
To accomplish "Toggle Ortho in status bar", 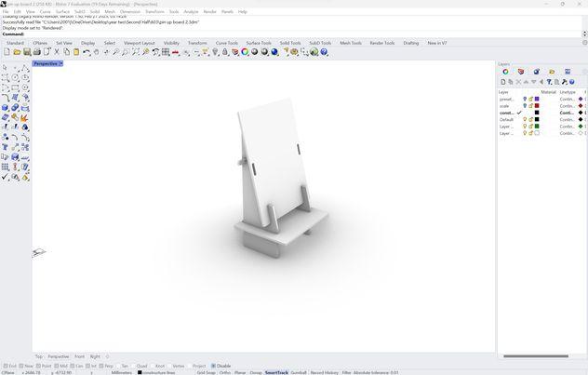I will pos(225,373).
